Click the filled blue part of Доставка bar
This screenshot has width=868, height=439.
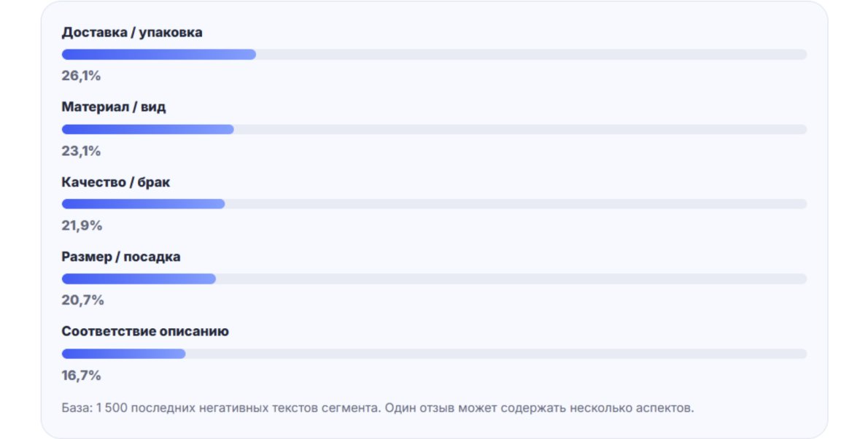click(159, 54)
